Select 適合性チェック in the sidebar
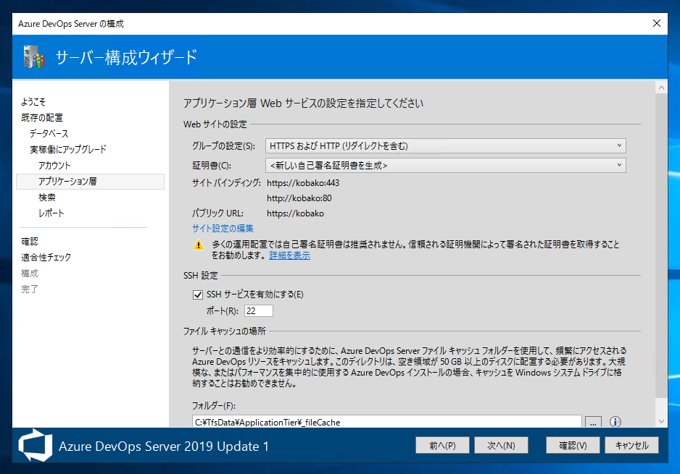680x474 pixels. coord(46,257)
